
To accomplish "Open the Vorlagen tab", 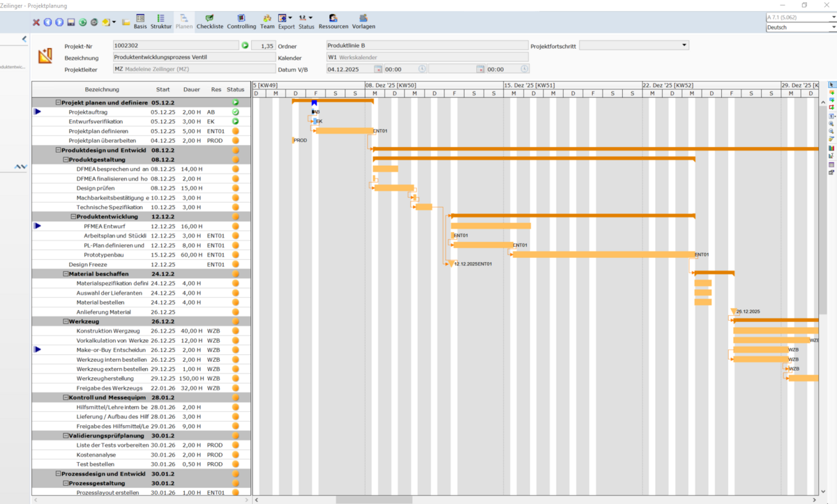I will [x=363, y=22].
